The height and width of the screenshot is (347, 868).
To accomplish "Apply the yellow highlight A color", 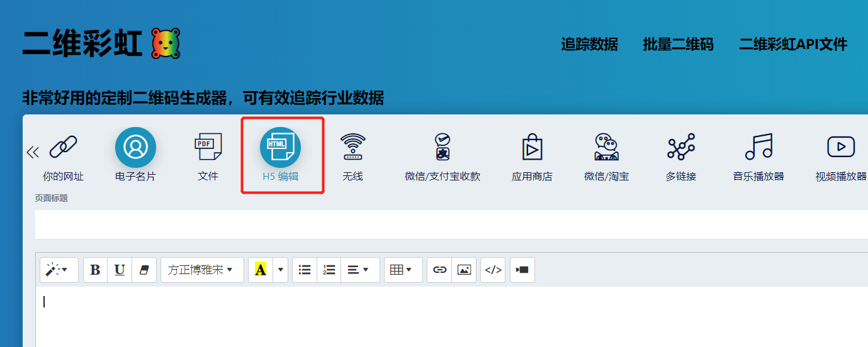I will coord(261,270).
